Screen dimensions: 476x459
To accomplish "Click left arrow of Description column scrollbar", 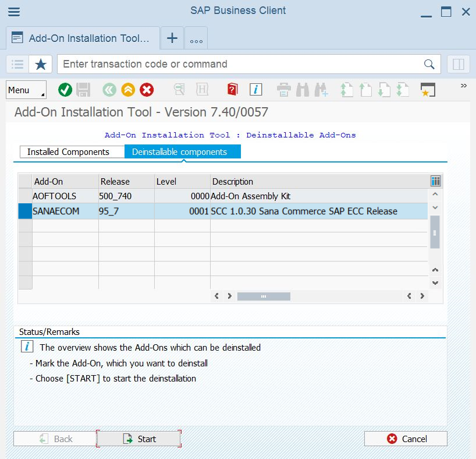I will (x=216, y=296).
